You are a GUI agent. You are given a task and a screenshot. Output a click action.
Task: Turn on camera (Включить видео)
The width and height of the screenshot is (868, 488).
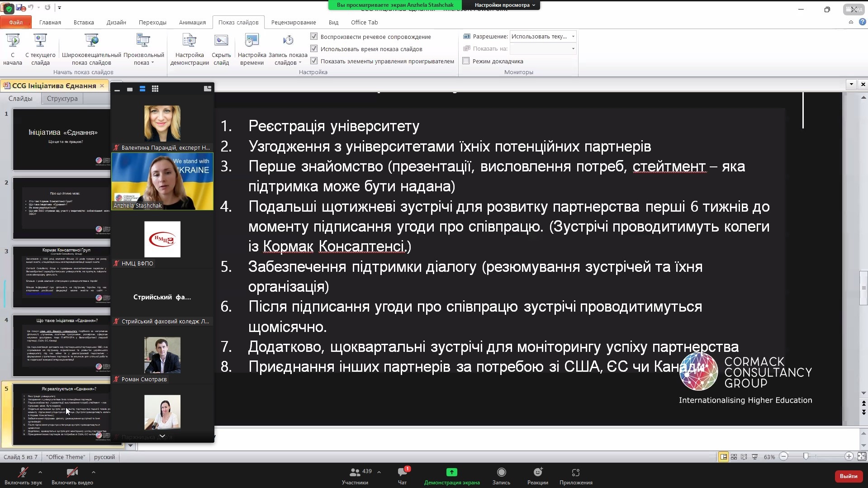[72, 476]
